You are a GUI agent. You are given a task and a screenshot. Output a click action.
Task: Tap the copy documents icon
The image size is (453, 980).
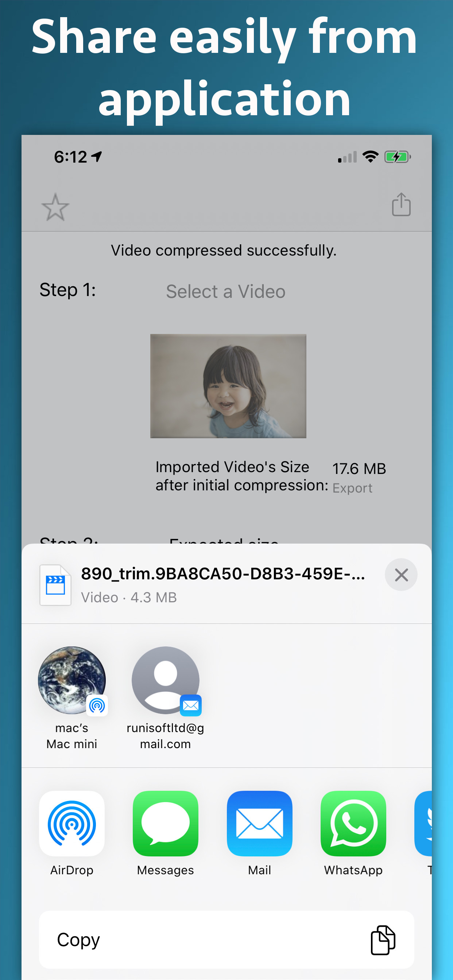pos(383,940)
